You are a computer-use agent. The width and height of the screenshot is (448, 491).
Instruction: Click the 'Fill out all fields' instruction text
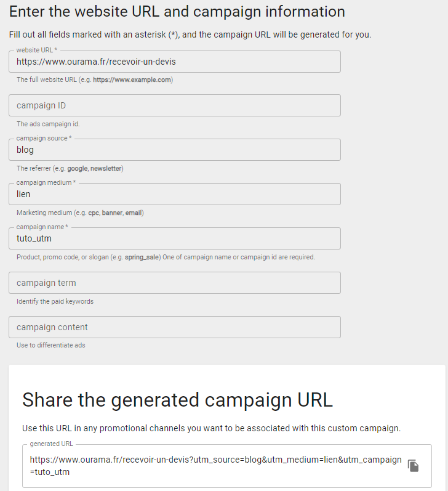(190, 34)
